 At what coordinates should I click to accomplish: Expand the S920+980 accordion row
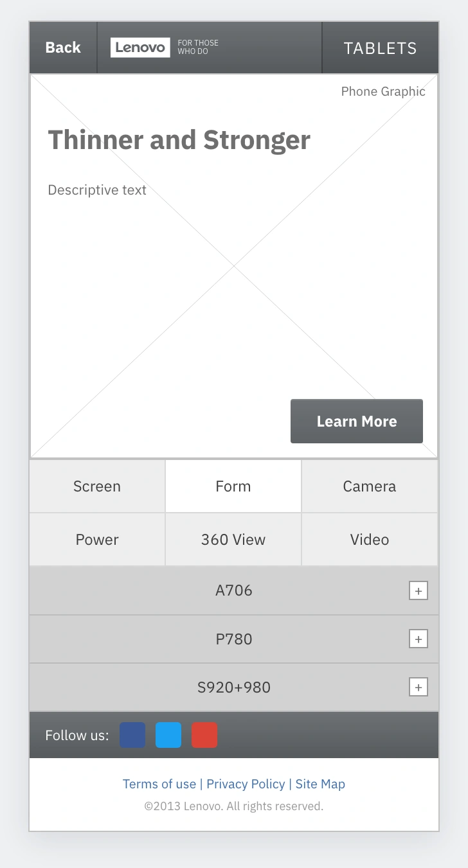234,687
